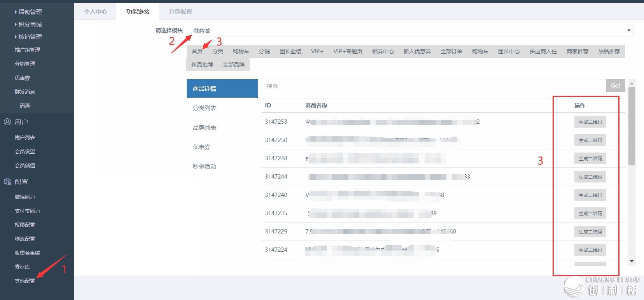Image resolution: width=644 pixels, height=300 pixels.
Task: Select the 团长业绩 link button
Action: coord(290,51)
